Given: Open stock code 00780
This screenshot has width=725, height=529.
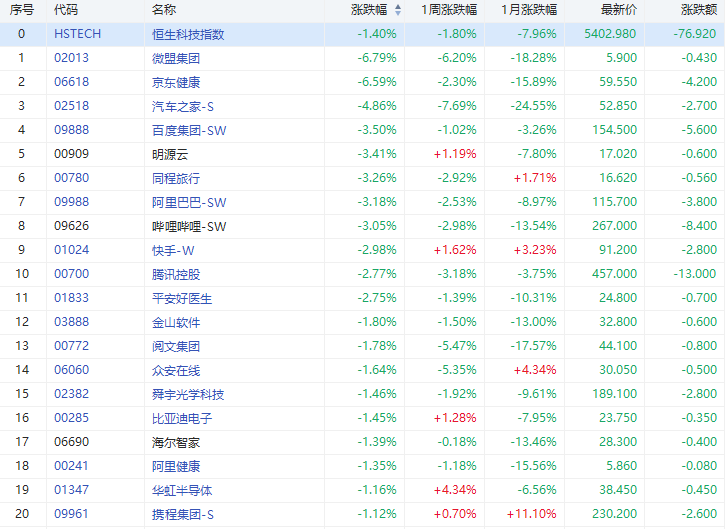Looking at the screenshot, I should 71,178.
